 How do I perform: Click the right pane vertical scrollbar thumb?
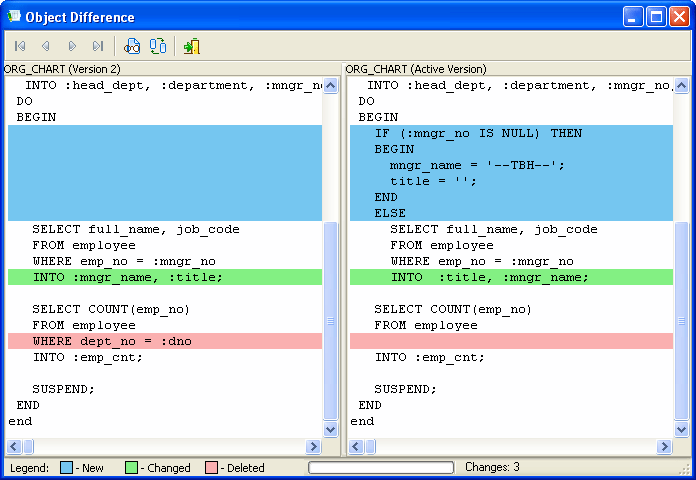click(x=682, y=320)
